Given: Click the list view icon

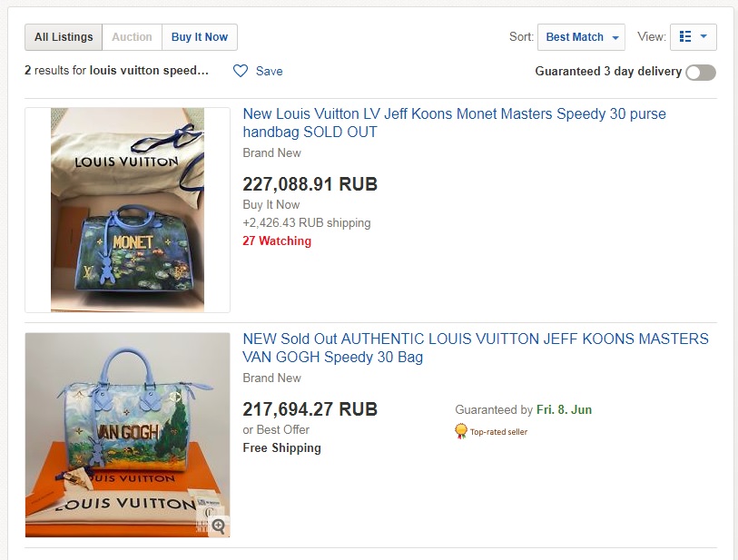Looking at the screenshot, I should [x=685, y=37].
